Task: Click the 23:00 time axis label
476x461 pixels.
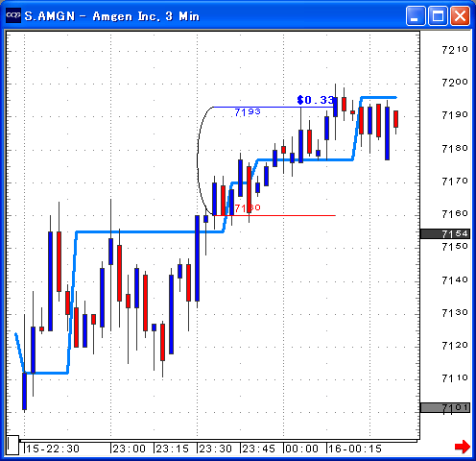Action: 130,449
